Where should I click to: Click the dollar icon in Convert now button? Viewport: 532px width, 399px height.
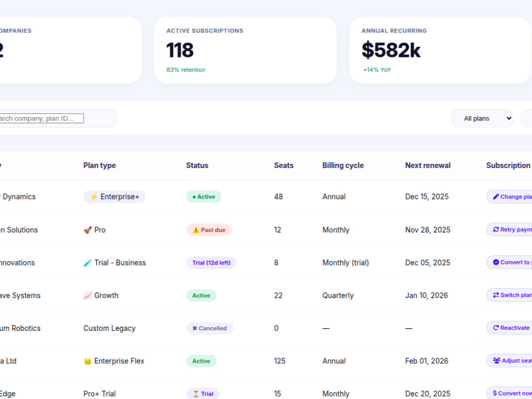[495, 393]
